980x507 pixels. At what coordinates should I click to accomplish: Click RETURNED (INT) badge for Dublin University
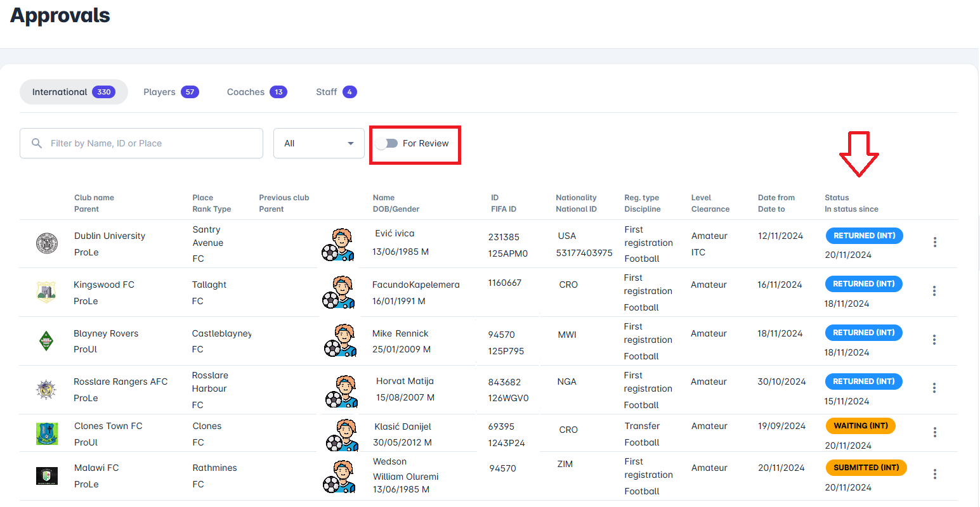pos(864,236)
